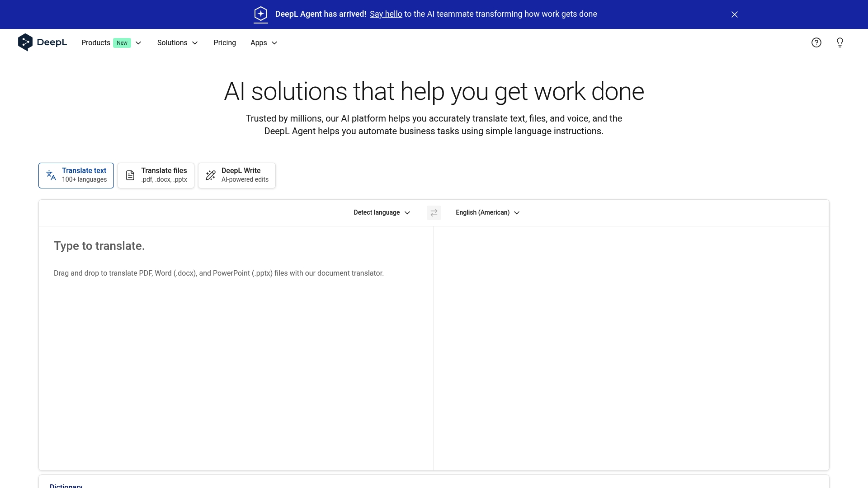Select the Translate text language icon

[x=51, y=175]
